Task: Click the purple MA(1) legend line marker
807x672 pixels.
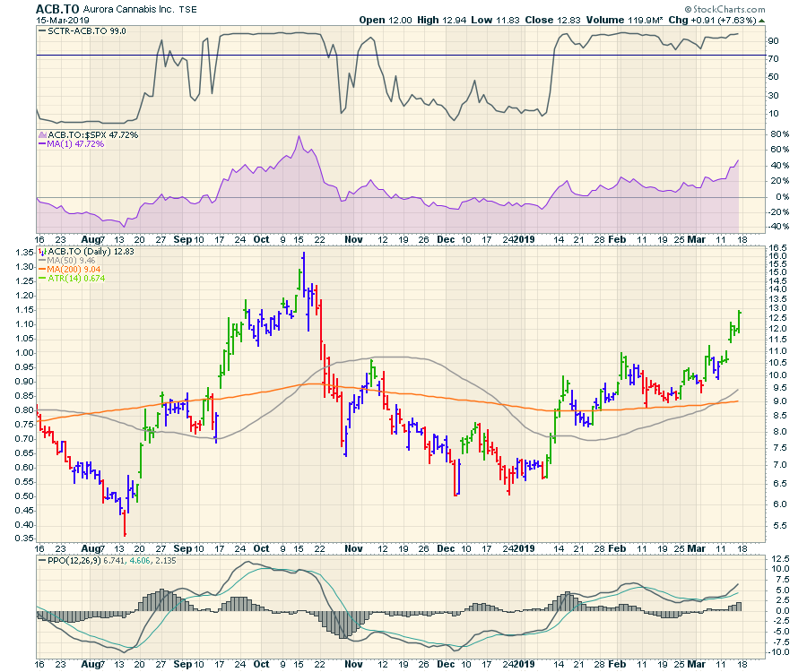Action: pos(39,143)
